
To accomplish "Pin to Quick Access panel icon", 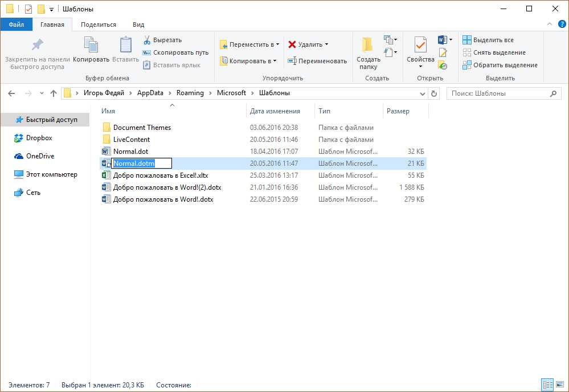I will (38, 46).
